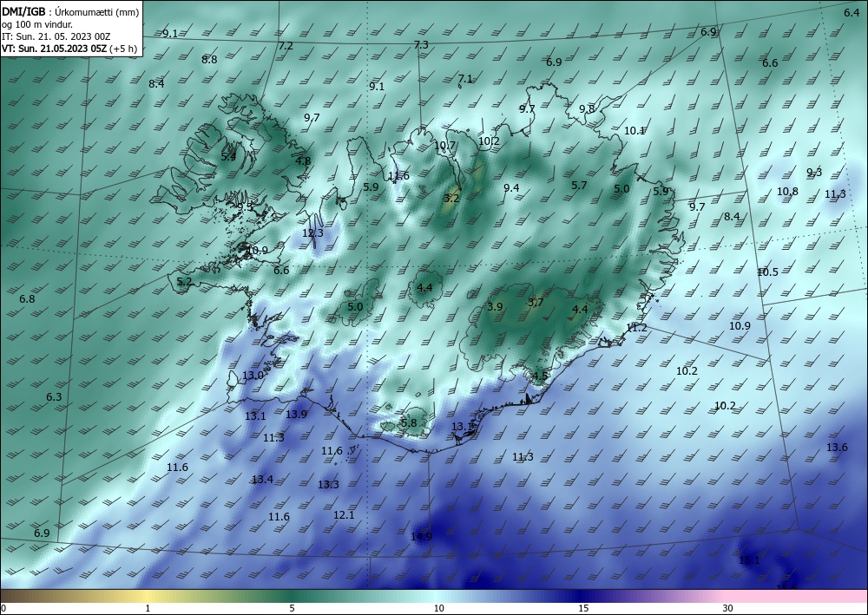Click the 10.1 value label
This screenshot has height=615, width=868.
coord(635,130)
